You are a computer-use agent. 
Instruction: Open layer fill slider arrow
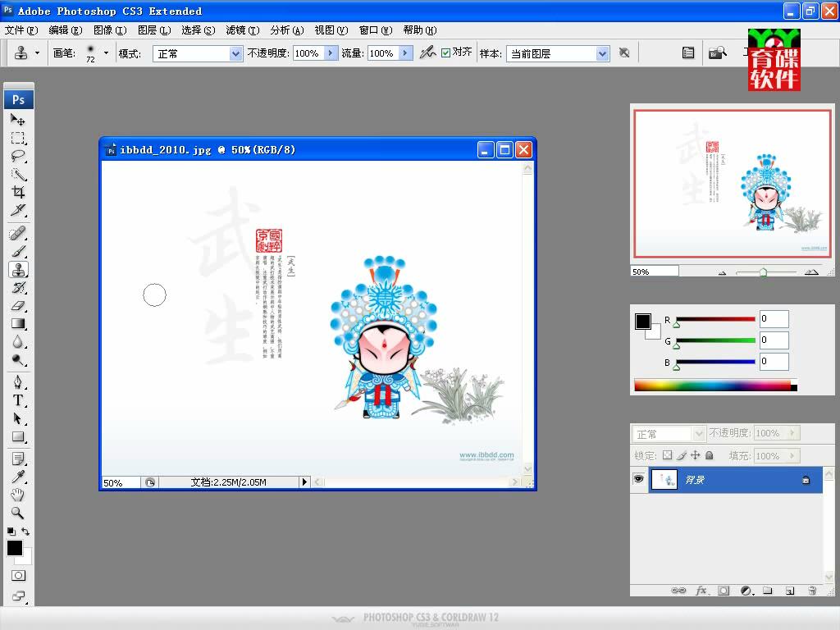pos(792,456)
